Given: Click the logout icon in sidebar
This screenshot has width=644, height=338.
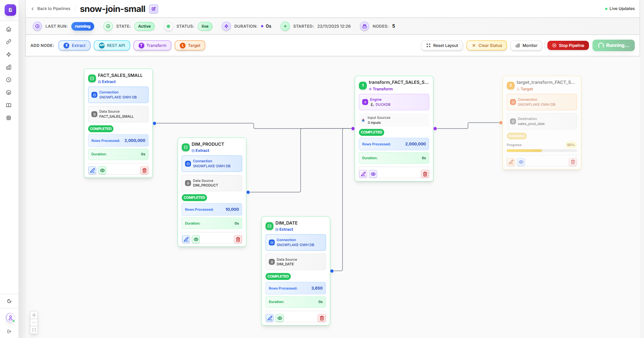Looking at the screenshot, I should click(9, 331).
